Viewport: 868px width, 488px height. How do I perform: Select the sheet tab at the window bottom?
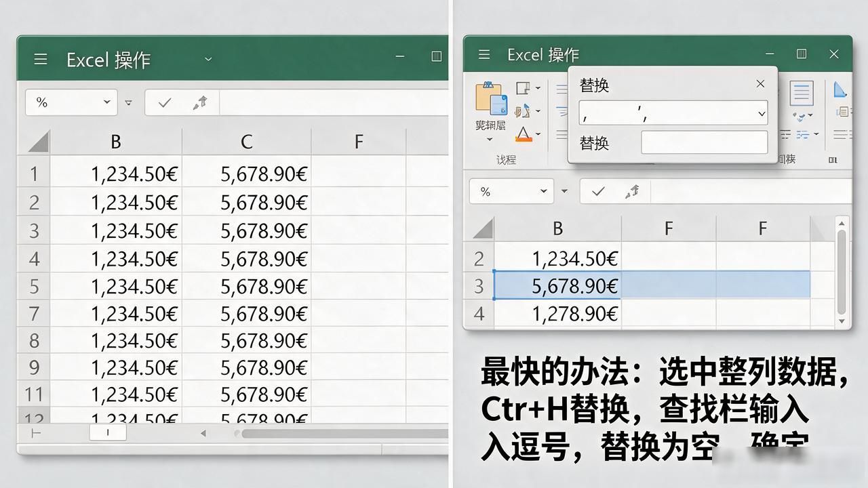pos(108,432)
